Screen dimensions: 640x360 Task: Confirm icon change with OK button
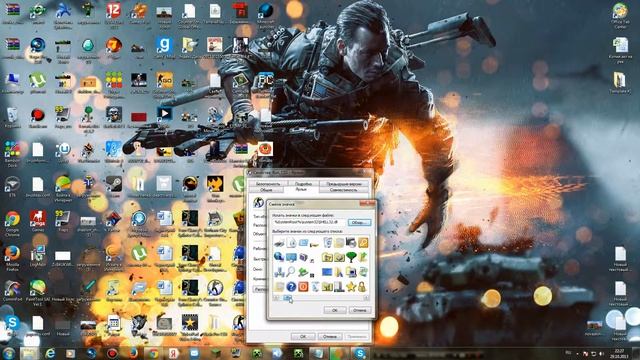(x=335, y=310)
